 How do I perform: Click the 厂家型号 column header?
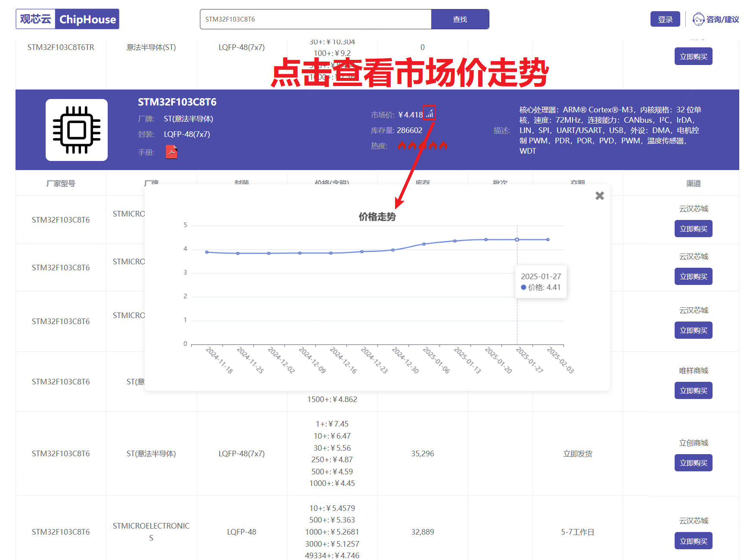pos(61,183)
